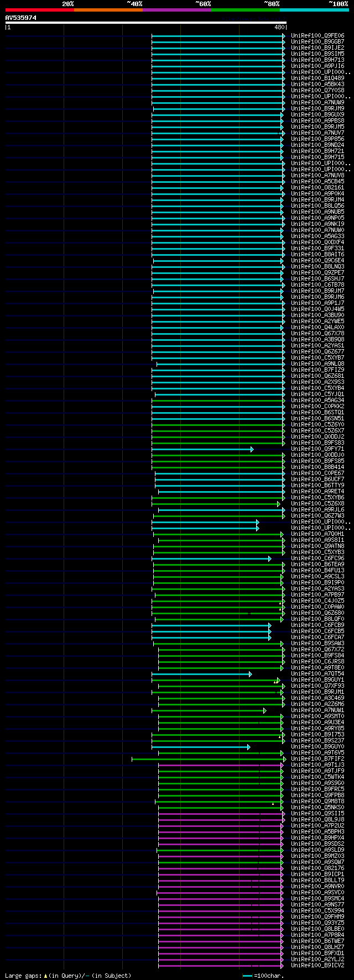This screenshot has width=354, height=980.
Task: Select the UniRef100_A5AG34 label
Action: point(317,401)
